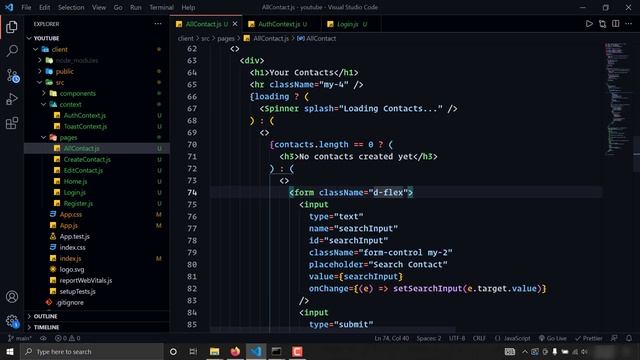640x360 pixels.
Task: Click the Prettier status bar item
Action: point(588,338)
